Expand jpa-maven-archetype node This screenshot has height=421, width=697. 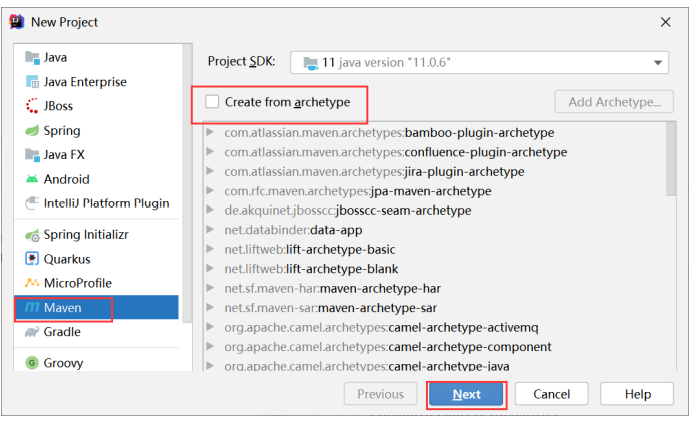(x=210, y=191)
